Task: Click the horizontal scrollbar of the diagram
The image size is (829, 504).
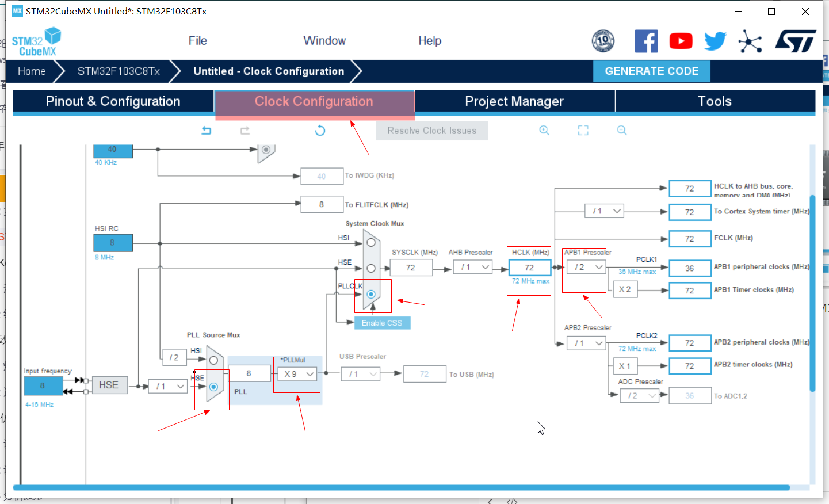Action: click(x=401, y=487)
